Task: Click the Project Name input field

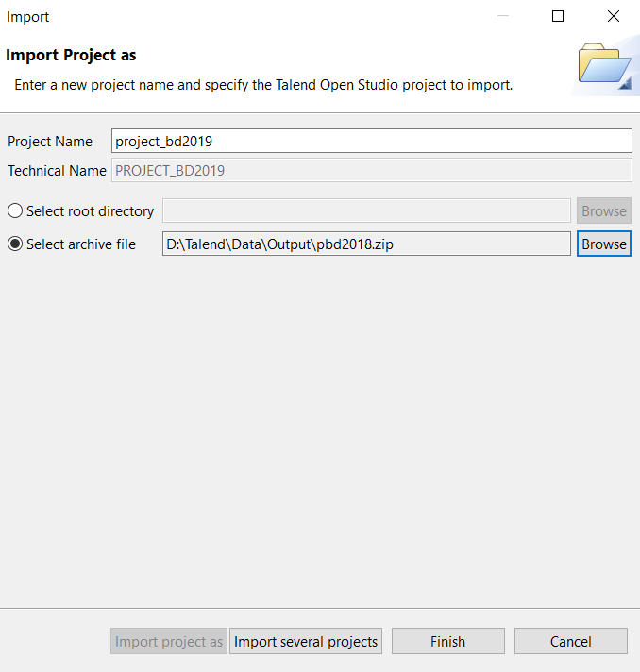Action: click(x=372, y=141)
